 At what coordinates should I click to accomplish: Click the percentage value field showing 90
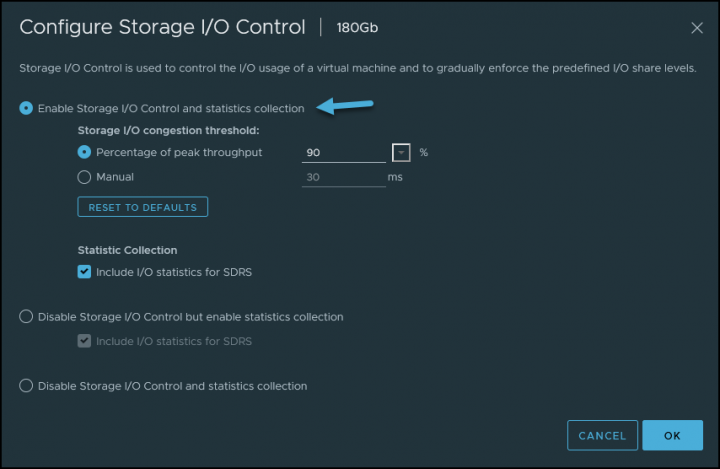pos(343,153)
